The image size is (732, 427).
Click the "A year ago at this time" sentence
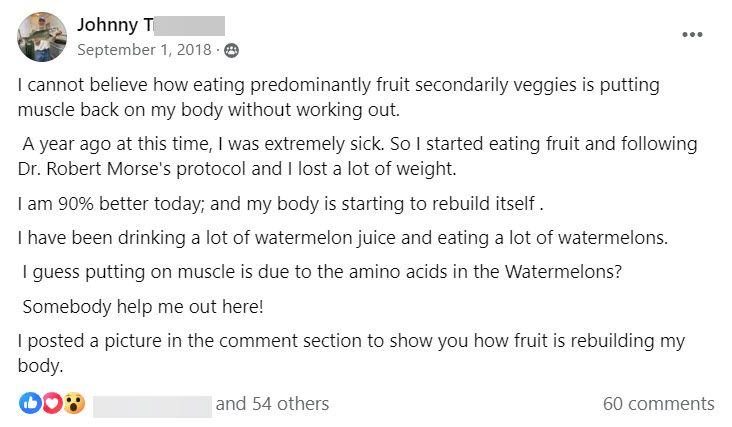tap(360, 145)
